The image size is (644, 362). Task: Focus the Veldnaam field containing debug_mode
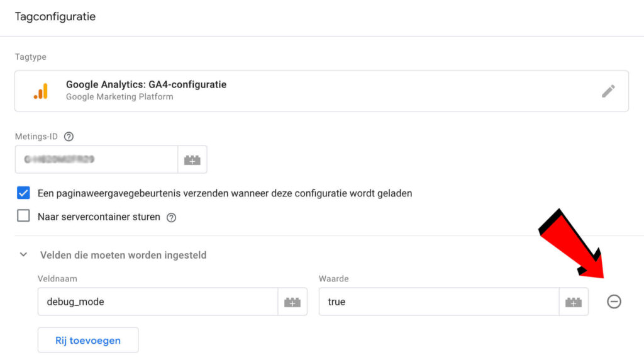(x=157, y=302)
